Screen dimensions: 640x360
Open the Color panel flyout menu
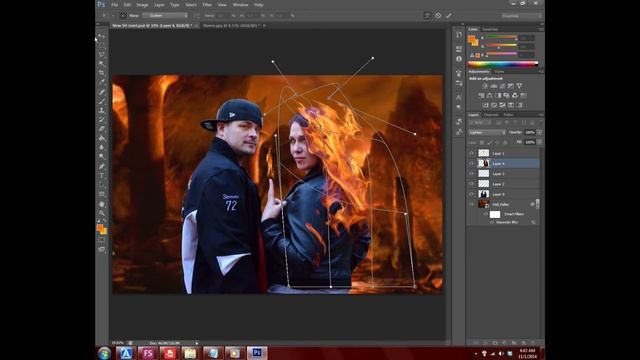pos(540,29)
